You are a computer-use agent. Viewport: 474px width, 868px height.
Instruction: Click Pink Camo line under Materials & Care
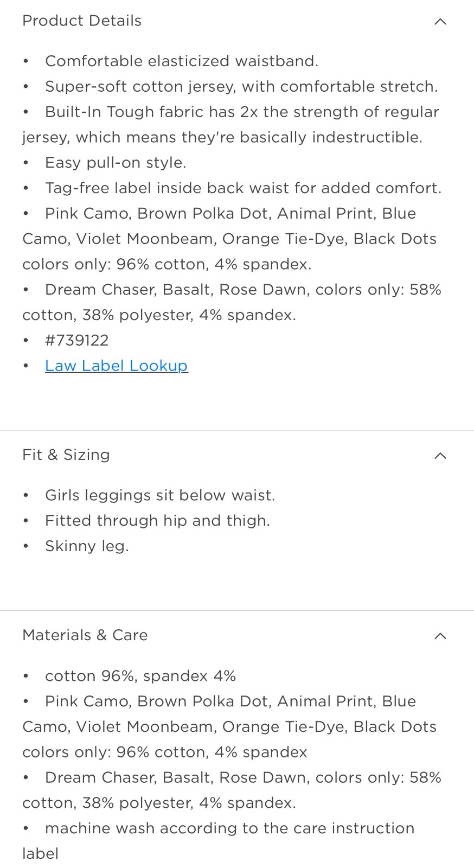[x=229, y=726]
